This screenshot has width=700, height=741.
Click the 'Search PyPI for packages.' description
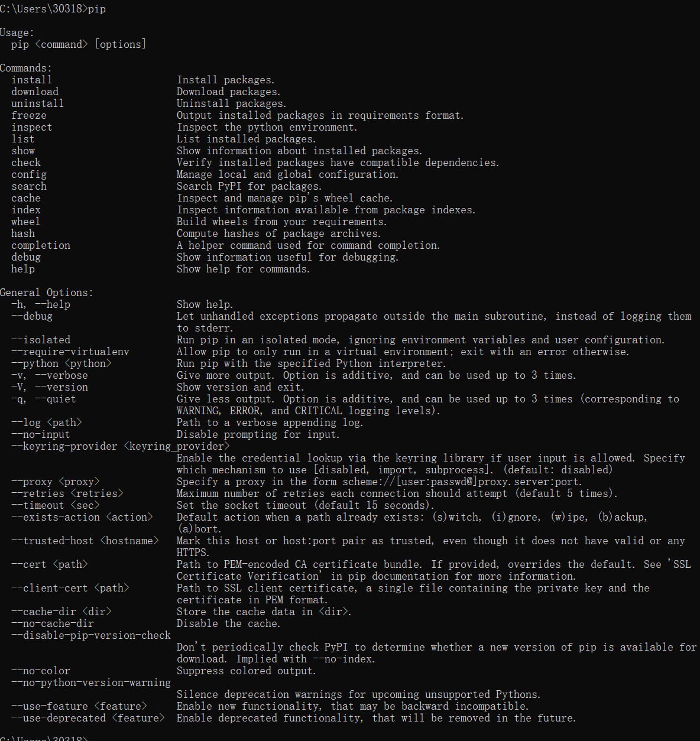pyautogui.click(x=249, y=186)
